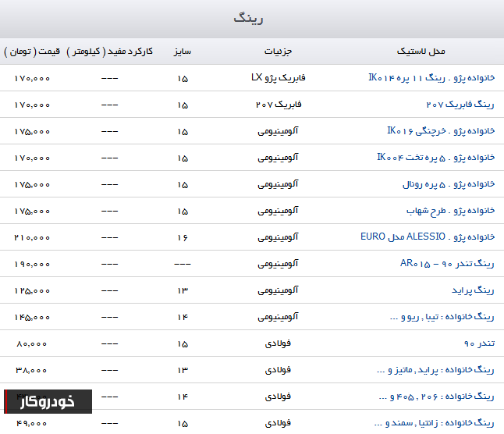Open link رینگ خانواده ۲۰۶، ۴۰۵
The image size is (504, 434).
click(436, 397)
